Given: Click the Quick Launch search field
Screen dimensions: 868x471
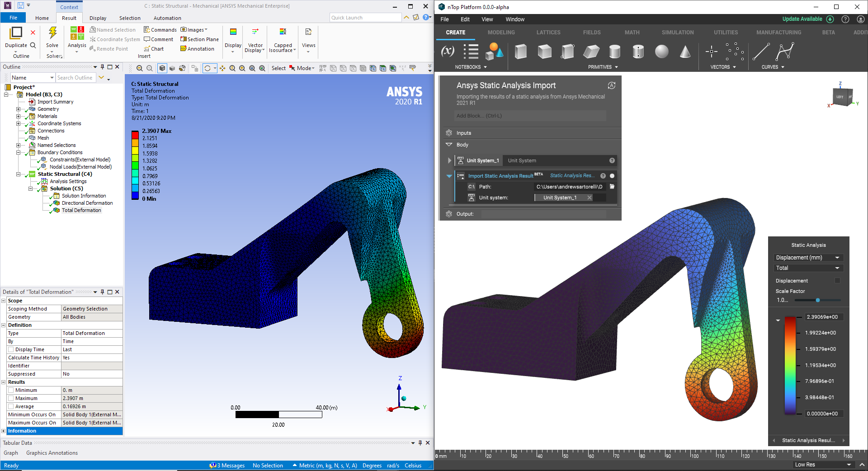Looking at the screenshot, I should tap(365, 18).
